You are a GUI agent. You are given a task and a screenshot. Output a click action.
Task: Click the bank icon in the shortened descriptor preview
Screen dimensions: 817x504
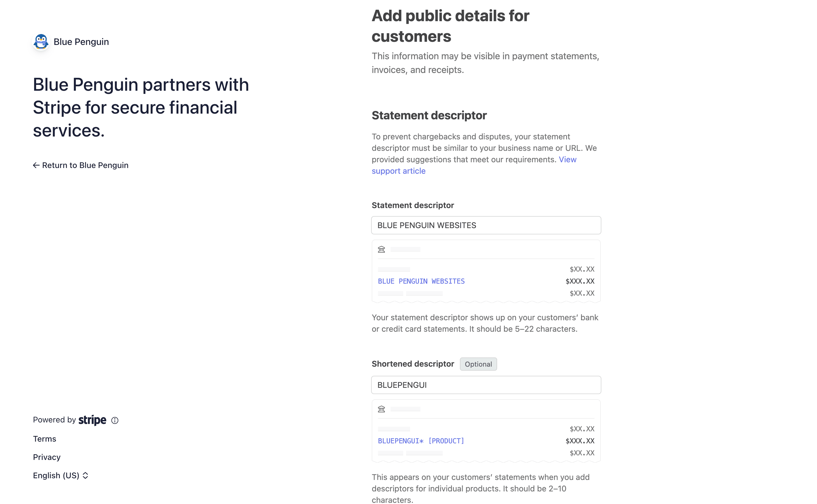[x=381, y=409]
